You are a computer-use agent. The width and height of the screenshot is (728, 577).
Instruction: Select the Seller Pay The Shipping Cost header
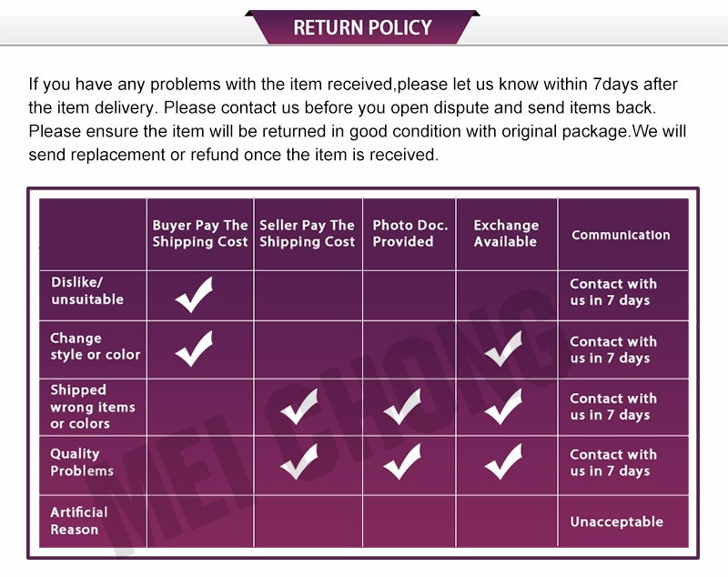click(307, 234)
